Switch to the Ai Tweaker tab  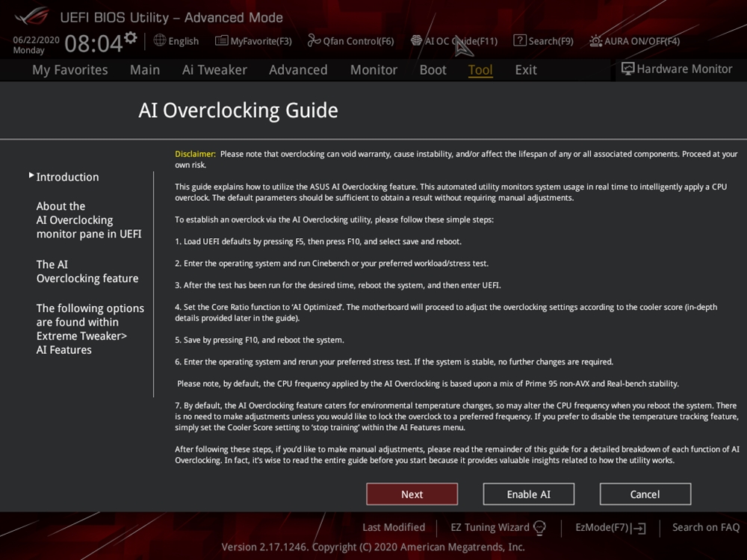[x=214, y=69]
